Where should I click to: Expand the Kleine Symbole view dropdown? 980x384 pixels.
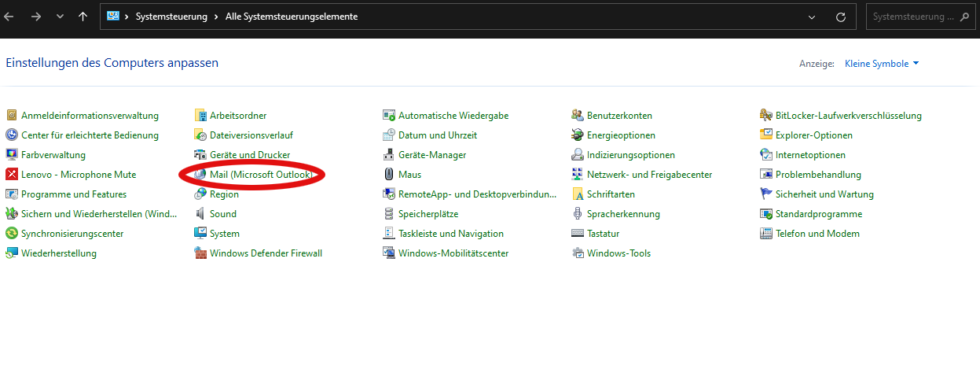pos(882,64)
